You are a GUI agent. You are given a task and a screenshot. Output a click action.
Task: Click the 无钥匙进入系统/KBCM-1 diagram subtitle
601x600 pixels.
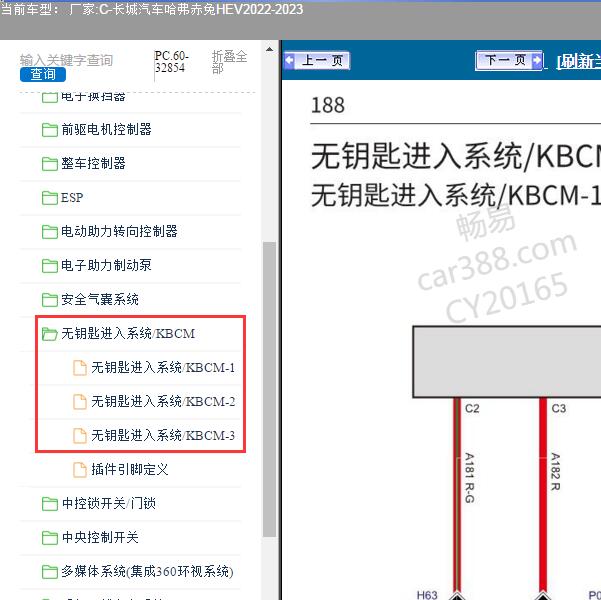pyautogui.click(x=456, y=195)
